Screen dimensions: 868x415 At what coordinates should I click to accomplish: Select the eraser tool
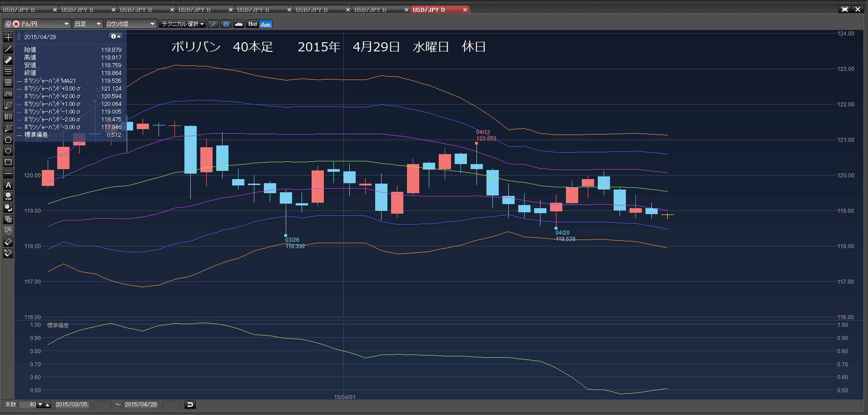[x=8, y=242]
